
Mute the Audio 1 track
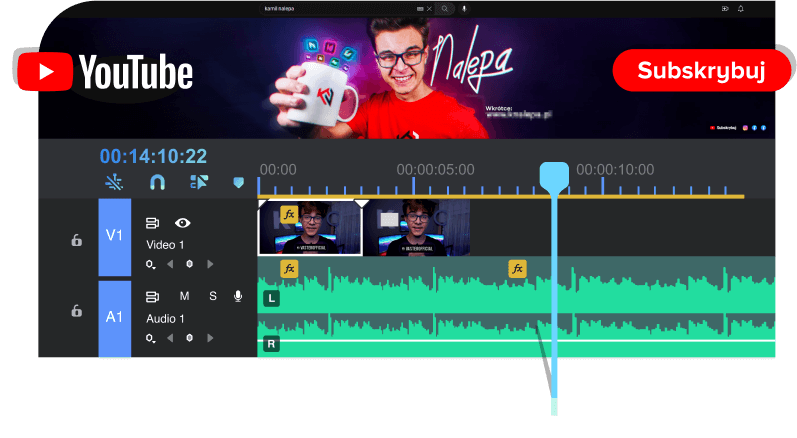click(x=184, y=296)
